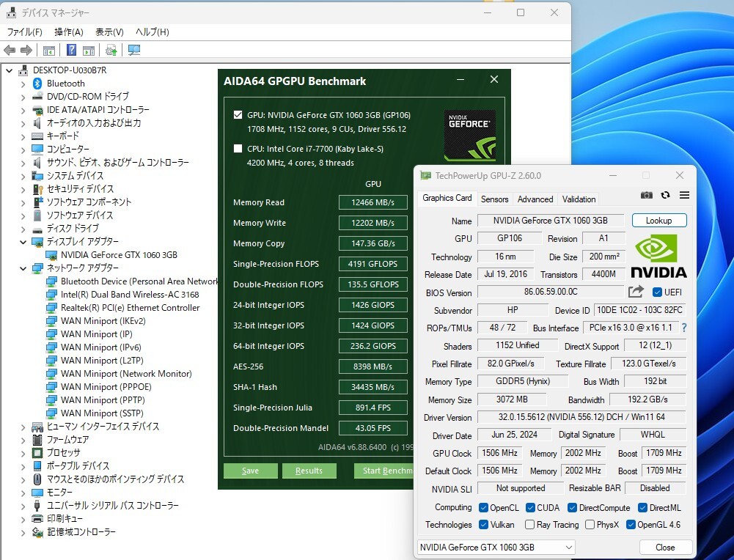Image resolution: width=734 pixels, height=560 pixels.
Task: Click the Start Benchmark button in AIDA64
Action: point(383,471)
